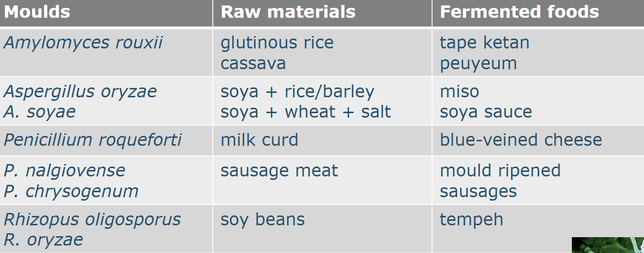Open the green image in the bottom corner
644x253 pixels.
pyautogui.click(x=607, y=245)
